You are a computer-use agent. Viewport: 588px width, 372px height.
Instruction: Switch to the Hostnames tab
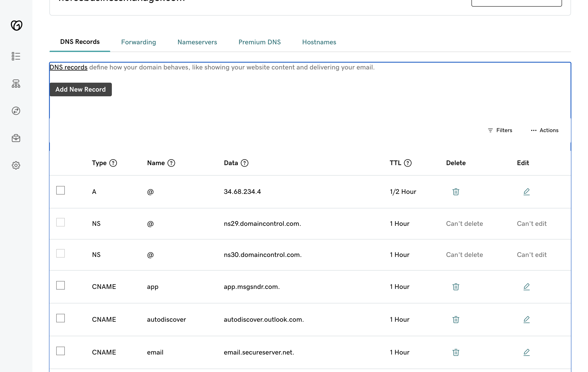tap(319, 42)
